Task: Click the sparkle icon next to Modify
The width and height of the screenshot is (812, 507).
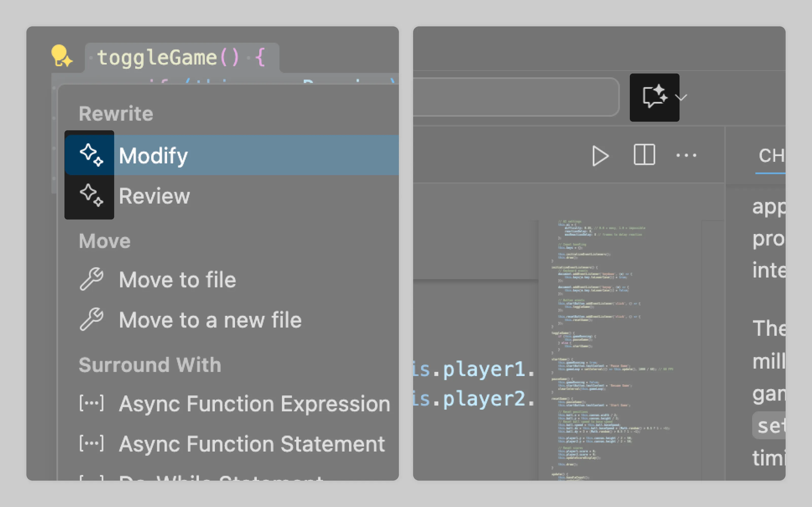Action: tap(91, 155)
